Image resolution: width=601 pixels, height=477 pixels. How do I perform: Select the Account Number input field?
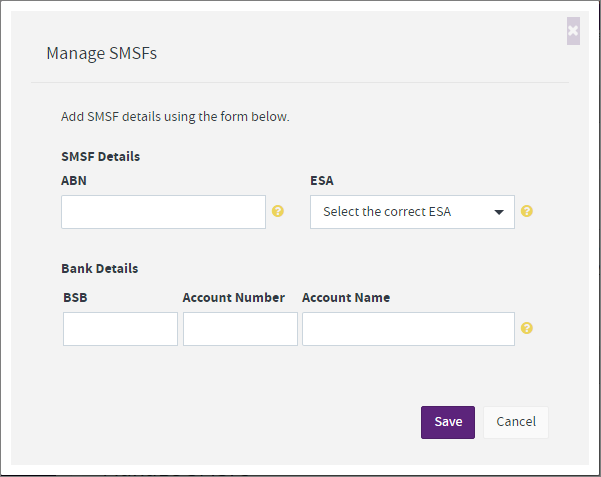coord(240,329)
